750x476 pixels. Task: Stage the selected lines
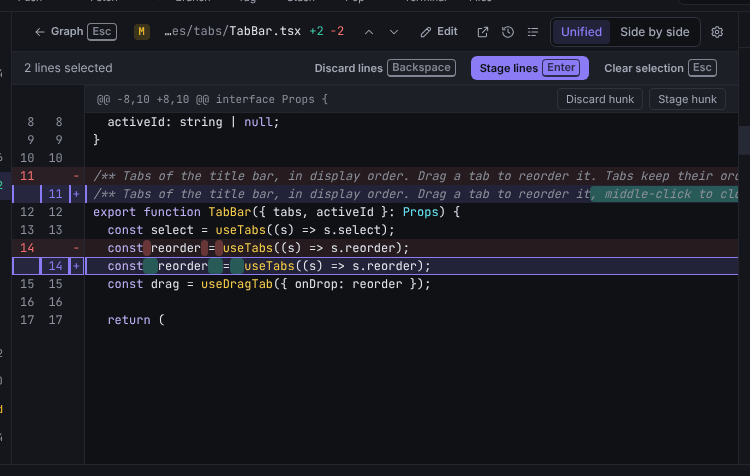click(x=529, y=68)
